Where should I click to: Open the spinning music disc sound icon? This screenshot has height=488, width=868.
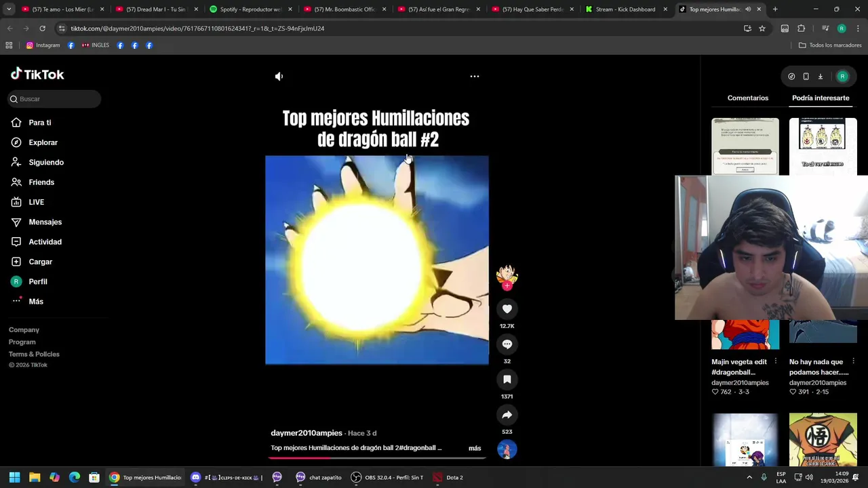click(507, 449)
